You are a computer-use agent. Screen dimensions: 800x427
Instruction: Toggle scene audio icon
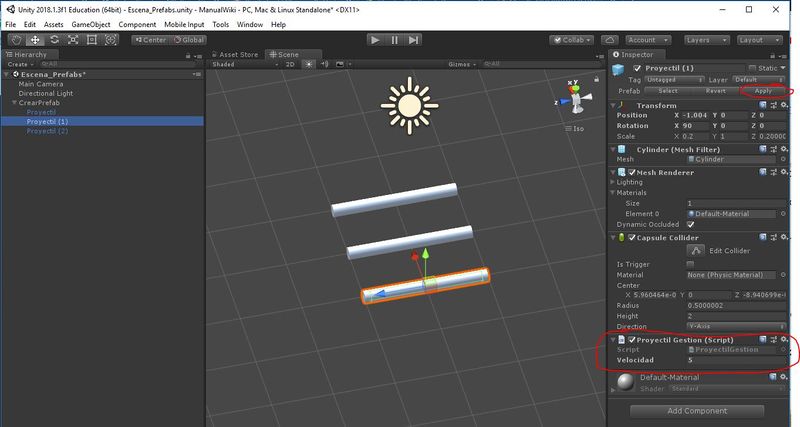point(325,64)
